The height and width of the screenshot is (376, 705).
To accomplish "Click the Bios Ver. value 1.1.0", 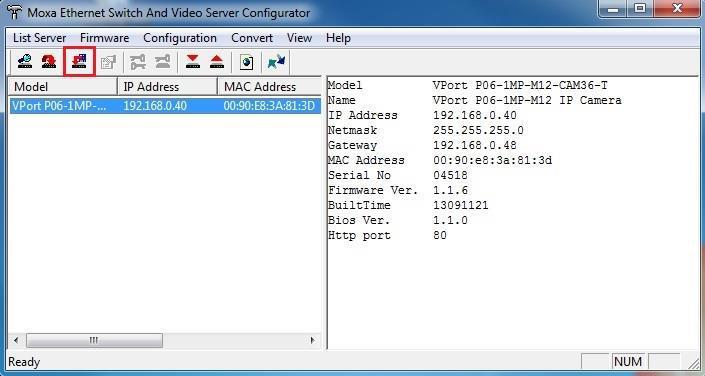I will [x=450, y=220].
